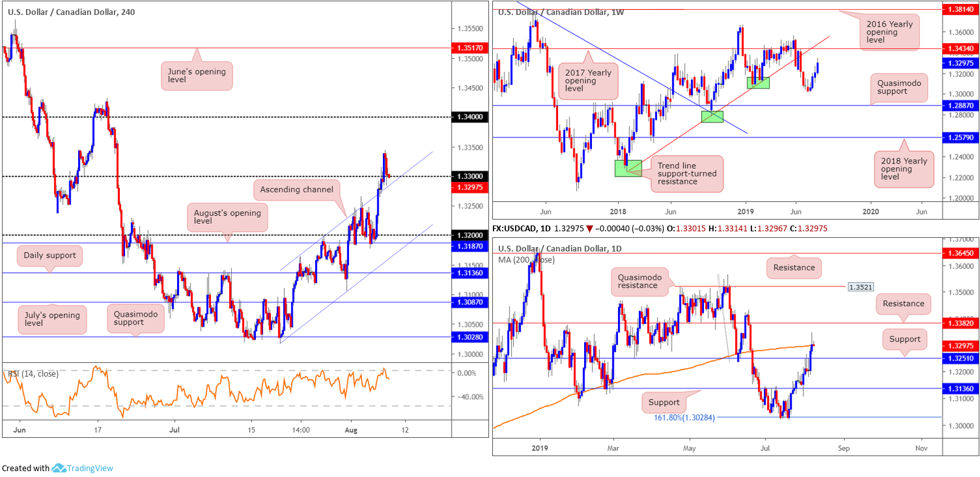Open the 'RSI (14, close)' indicator label
This screenshot has height=477, width=980.
click(33, 374)
